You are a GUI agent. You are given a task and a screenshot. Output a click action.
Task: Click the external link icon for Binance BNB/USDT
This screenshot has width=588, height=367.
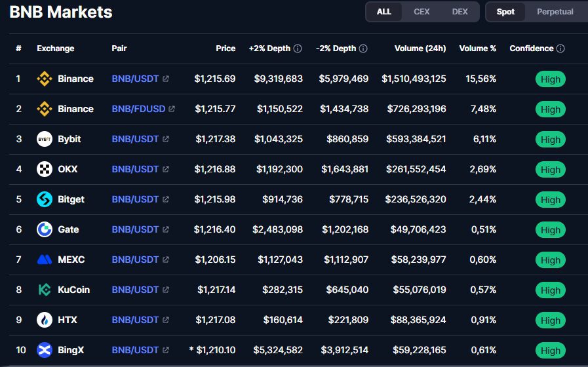pos(166,79)
